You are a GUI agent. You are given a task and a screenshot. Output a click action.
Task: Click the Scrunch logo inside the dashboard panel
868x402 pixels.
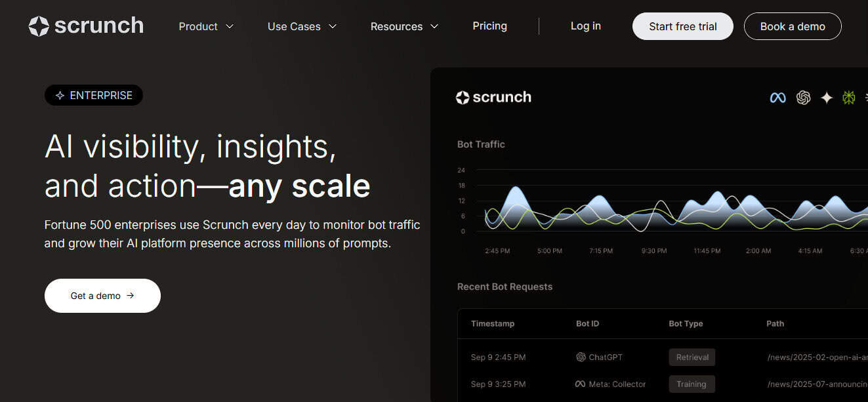point(493,97)
